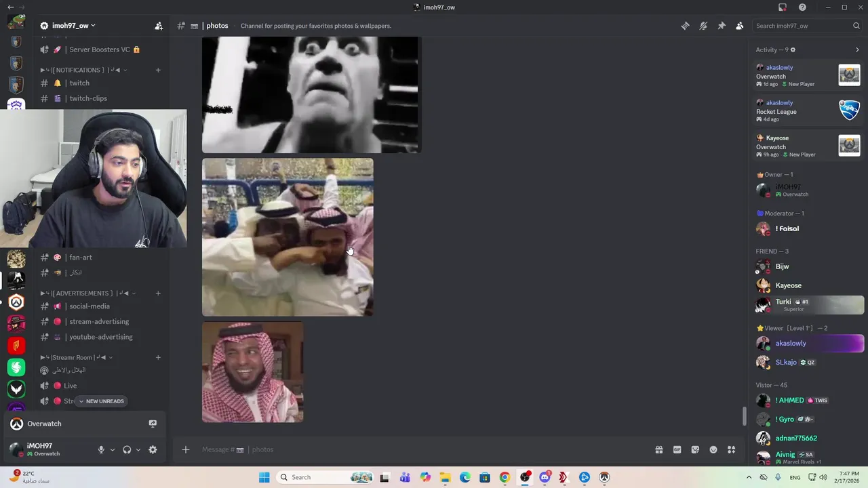868x488 pixels.
Task: Open pinned messages
Action: tap(722, 26)
